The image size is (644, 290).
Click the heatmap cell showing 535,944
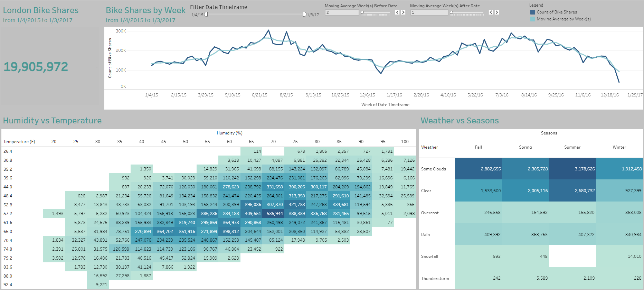coord(274,214)
